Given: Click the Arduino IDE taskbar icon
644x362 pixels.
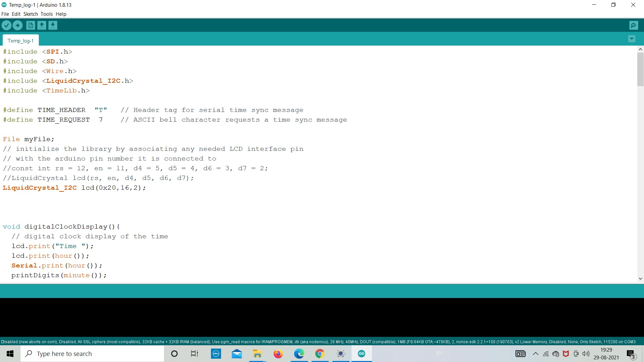Looking at the screenshot, I should (x=362, y=354).
